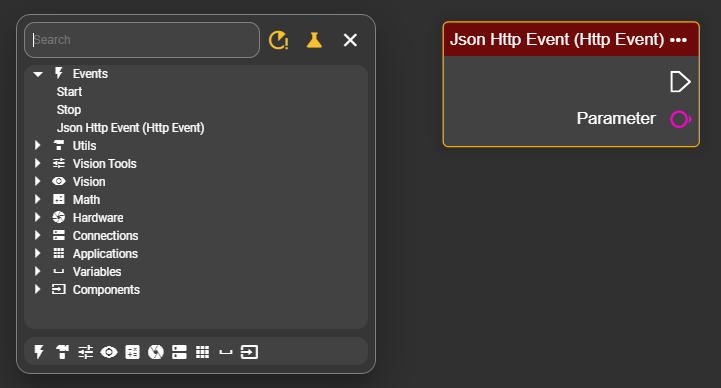Click the Vision eye icon in bottom toolbar
Viewport: 721px width, 388px height.
(109, 352)
